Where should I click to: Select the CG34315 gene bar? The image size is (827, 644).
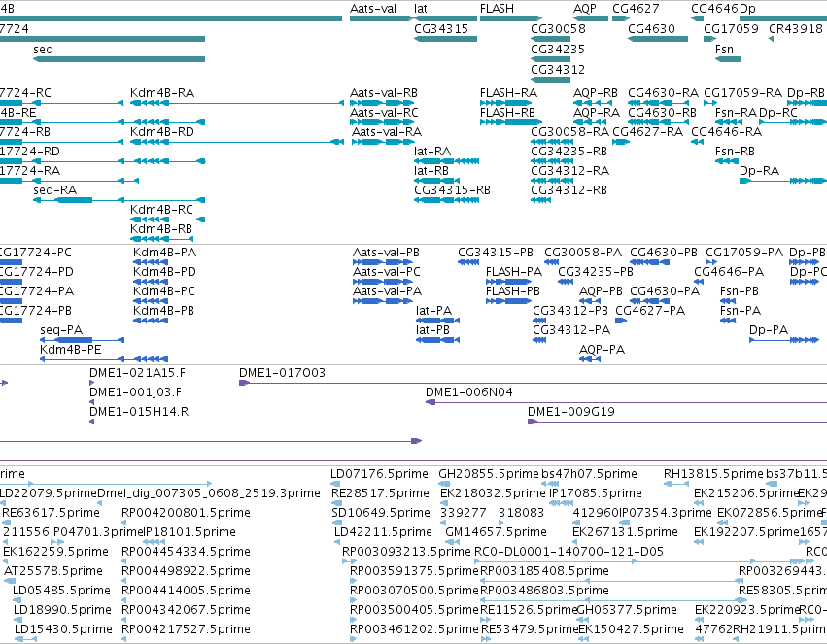(x=446, y=39)
